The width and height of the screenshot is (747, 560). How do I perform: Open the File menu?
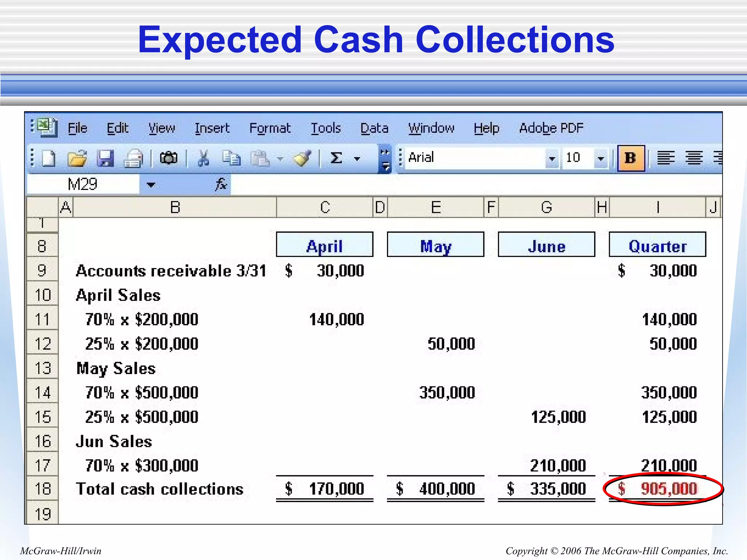pyautogui.click(x=77, y=128)
